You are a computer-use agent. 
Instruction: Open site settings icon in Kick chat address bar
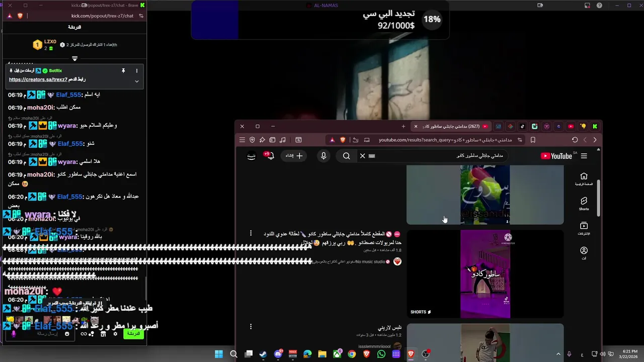141,16
